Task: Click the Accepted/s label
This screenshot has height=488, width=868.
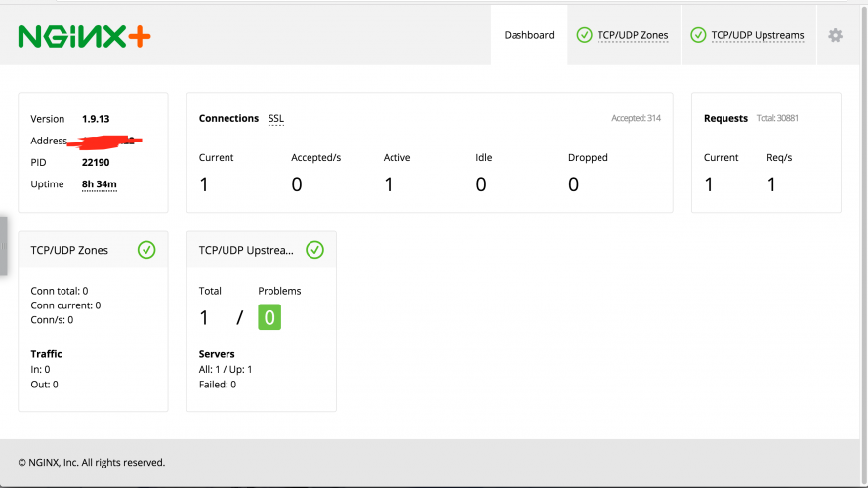Action: pos(315,158)
